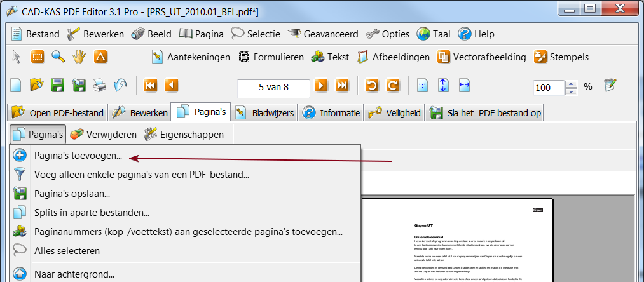Choose Pagina's toevoegen... menu entry
Screen dimensions: 644x282
(185, 156)
